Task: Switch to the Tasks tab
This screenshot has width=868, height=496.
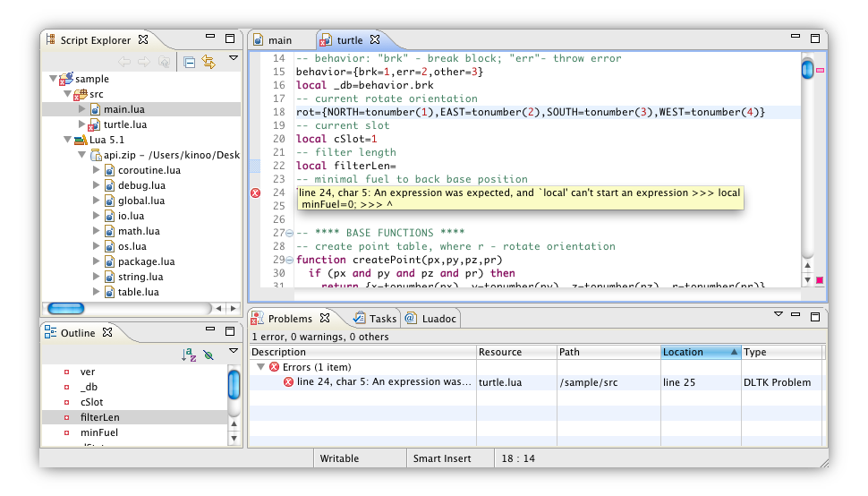Action: coord(375,319)
